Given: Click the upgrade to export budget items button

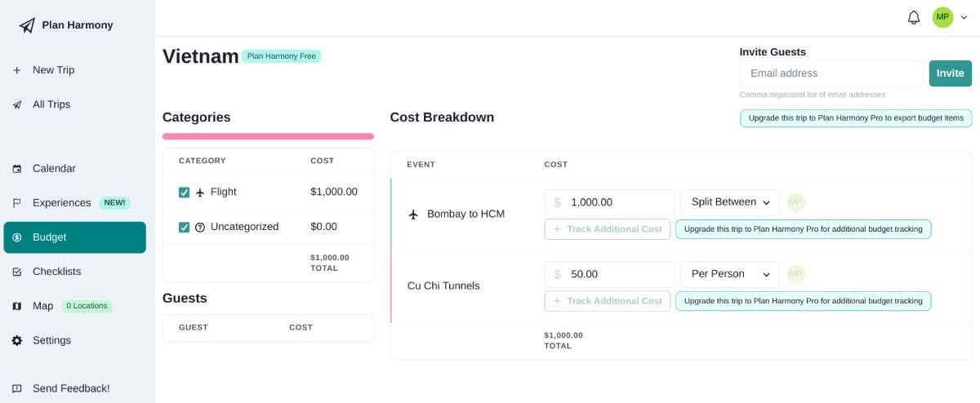Looking at the screenshot, I should pyautogui.click(x=855, y=118).
